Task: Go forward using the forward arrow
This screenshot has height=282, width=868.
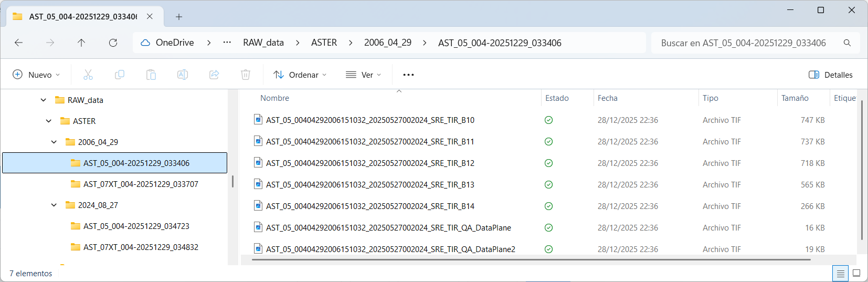Action: pos(50,43)
